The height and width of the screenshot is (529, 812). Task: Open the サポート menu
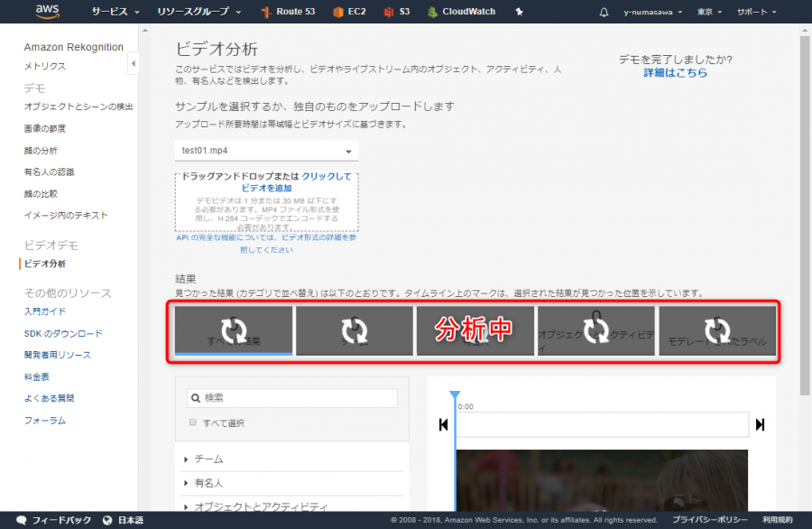(757, 12)
